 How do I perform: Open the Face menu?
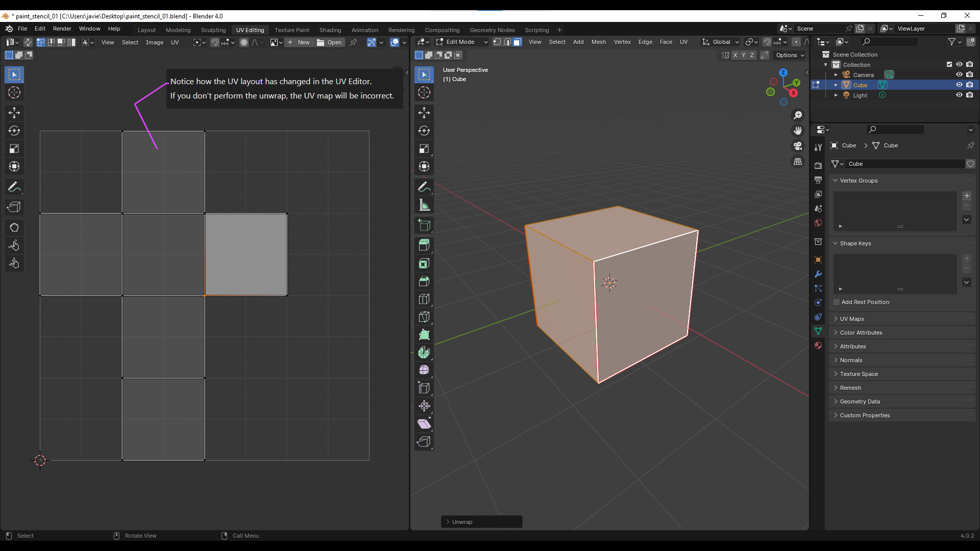click(666, 42)
